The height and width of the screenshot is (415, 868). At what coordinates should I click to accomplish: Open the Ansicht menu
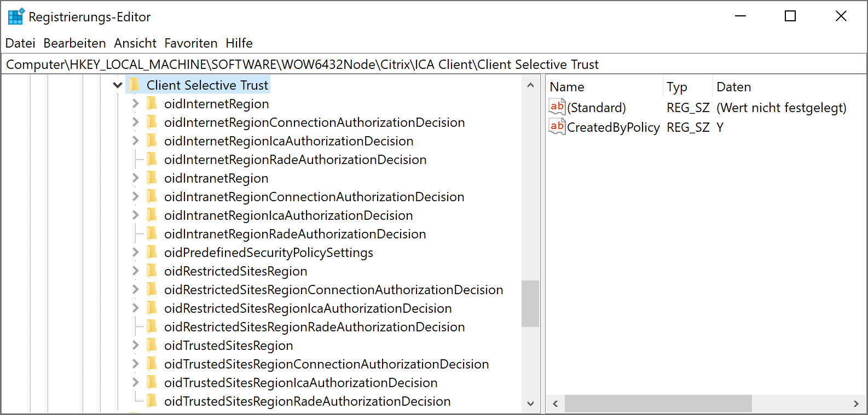point(135,43)
